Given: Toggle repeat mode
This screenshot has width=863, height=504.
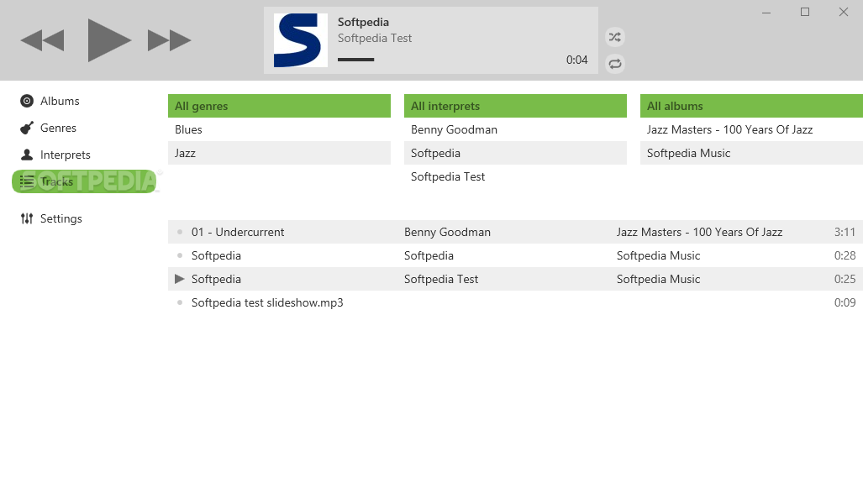Looking at the screenshot, I should tap(615, 64).
